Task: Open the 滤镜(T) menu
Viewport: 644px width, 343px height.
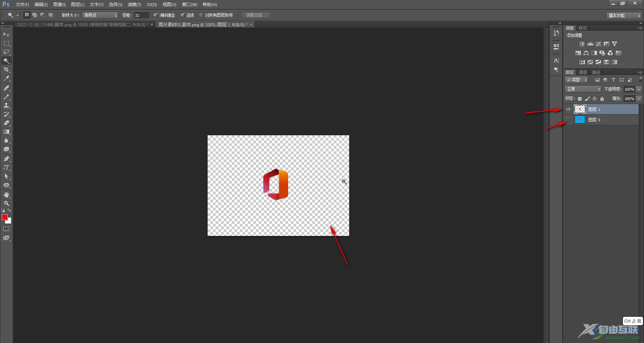Action: pyautogui.click(x=134, y=5)
